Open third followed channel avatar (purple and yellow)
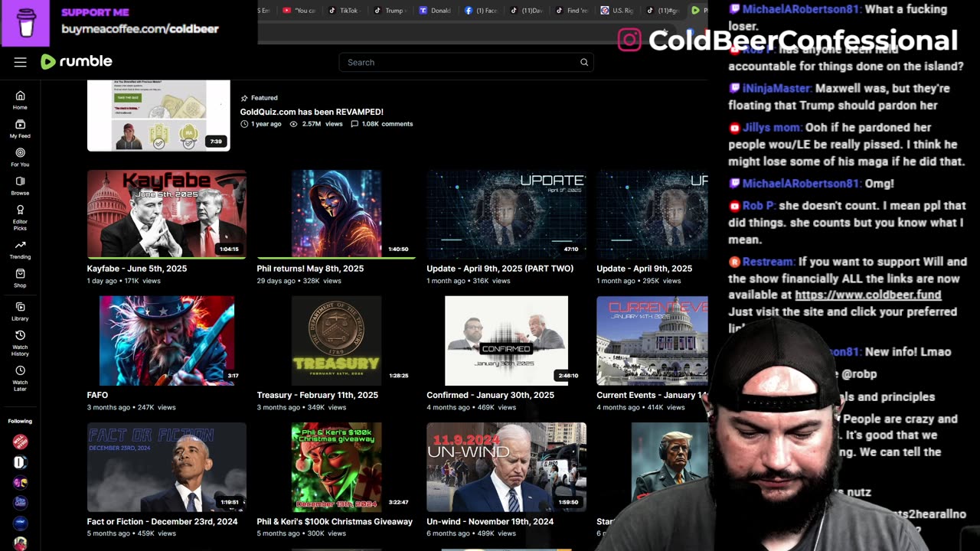The width and height of the screenshot is (980, 551). point(20,483)
